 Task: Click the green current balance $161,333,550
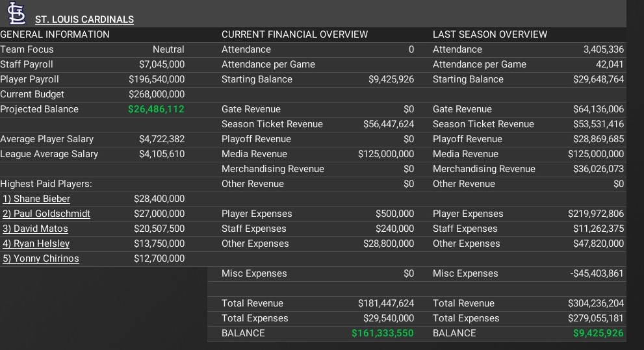[382, 333]
